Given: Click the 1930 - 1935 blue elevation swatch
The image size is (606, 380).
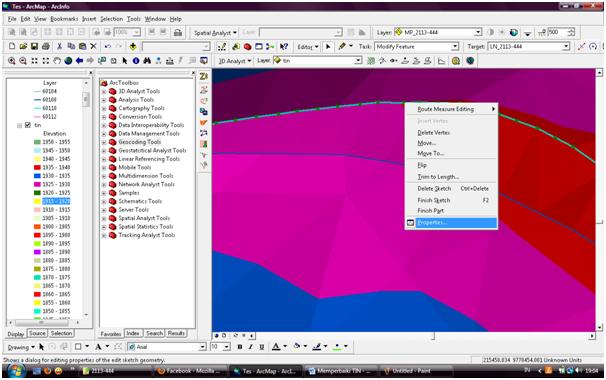Looking at the screenshot, I should [37, 176].
